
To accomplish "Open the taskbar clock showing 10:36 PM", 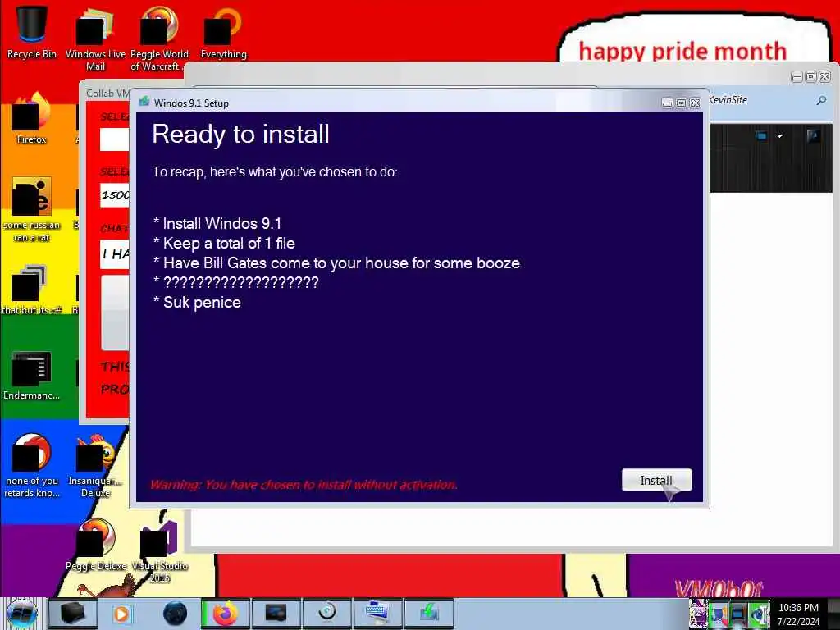I will [x=798, y=614].
